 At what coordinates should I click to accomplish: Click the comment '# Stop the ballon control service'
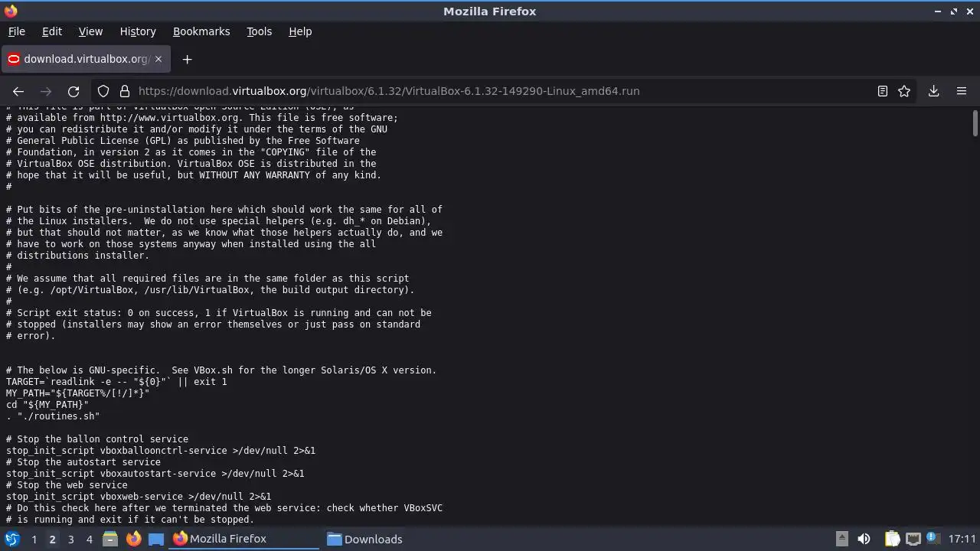(x=97, y=439)
